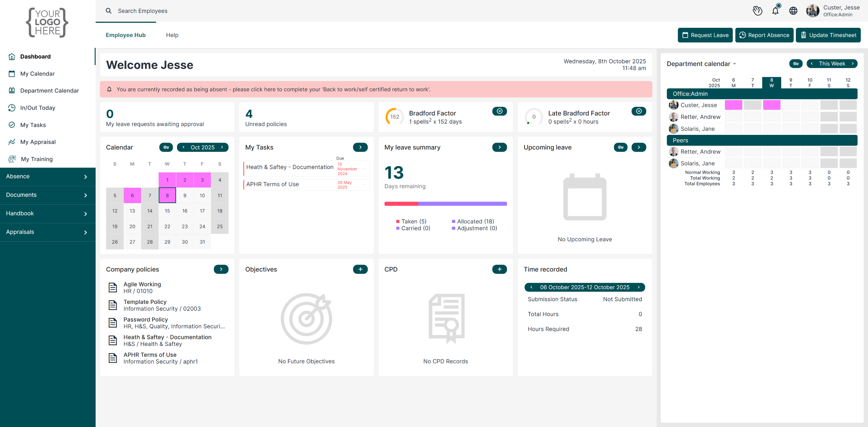Click the waving hand icon in header

tap(757, 11)
